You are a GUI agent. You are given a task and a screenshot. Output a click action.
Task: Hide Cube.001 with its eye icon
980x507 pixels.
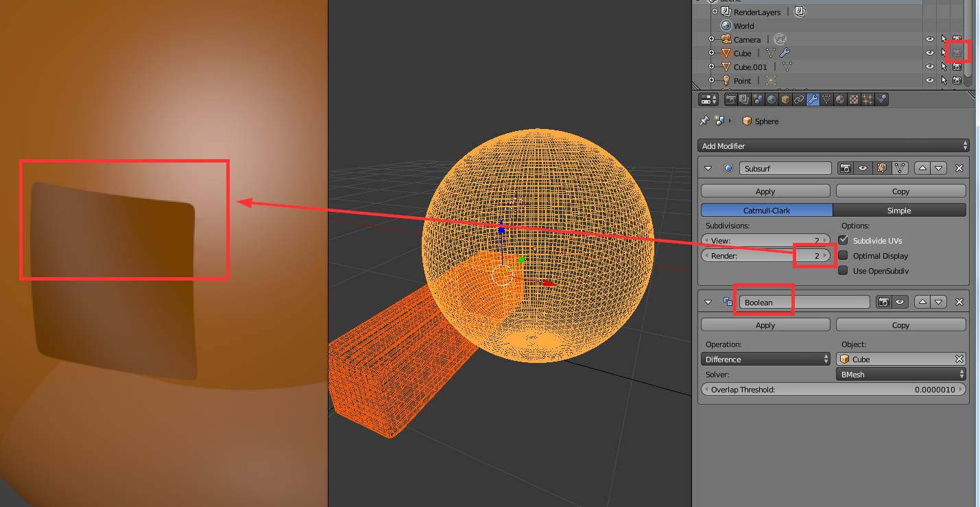tap(930, 67)
